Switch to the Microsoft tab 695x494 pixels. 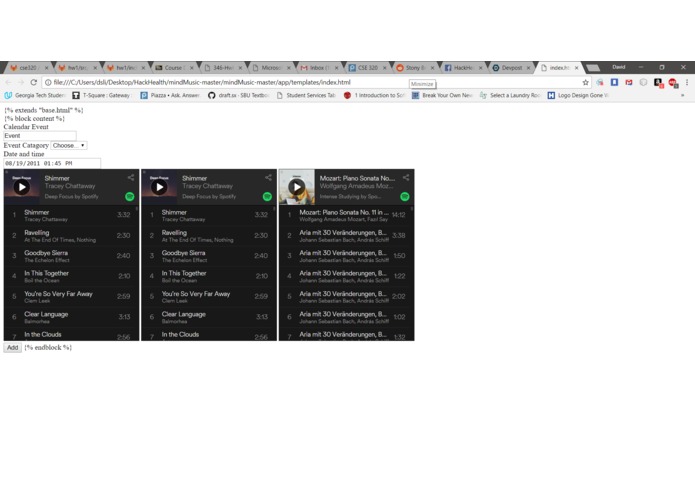(x=270, y=68)
